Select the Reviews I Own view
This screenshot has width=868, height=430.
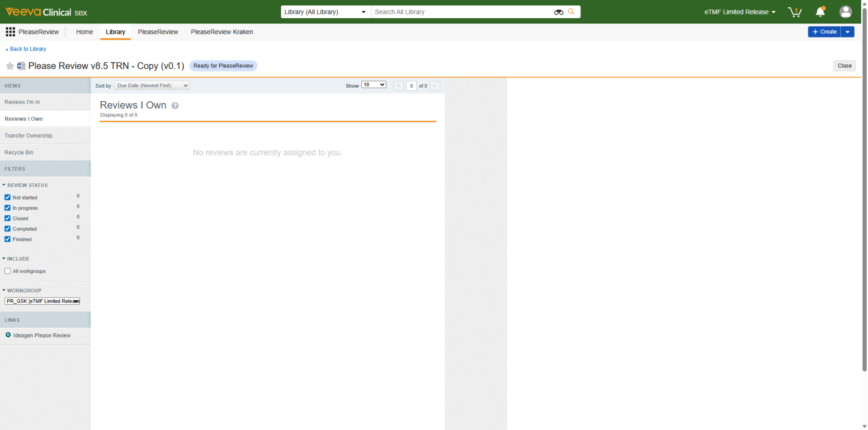pos(45,119)
